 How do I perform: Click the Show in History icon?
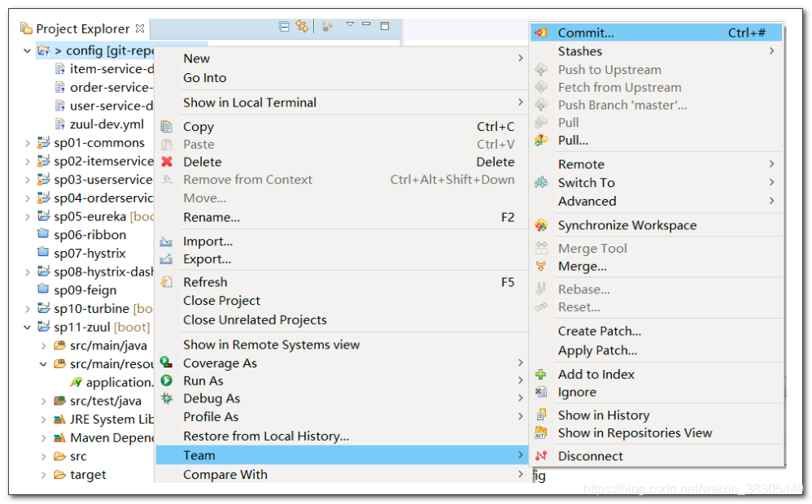point(541,415)
